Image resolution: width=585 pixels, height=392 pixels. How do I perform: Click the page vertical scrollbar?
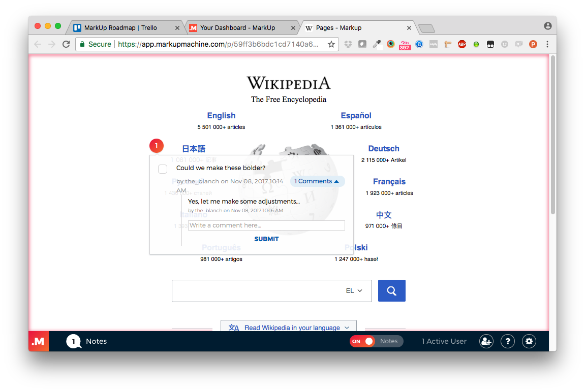click(x=553, y=134)
